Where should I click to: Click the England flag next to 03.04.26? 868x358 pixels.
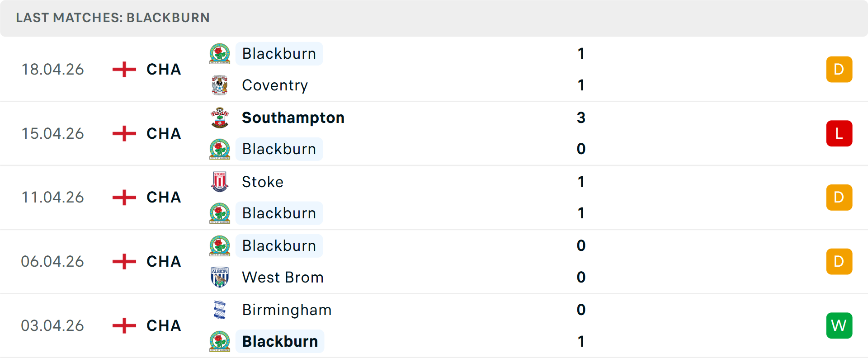[x=123, y=325]
